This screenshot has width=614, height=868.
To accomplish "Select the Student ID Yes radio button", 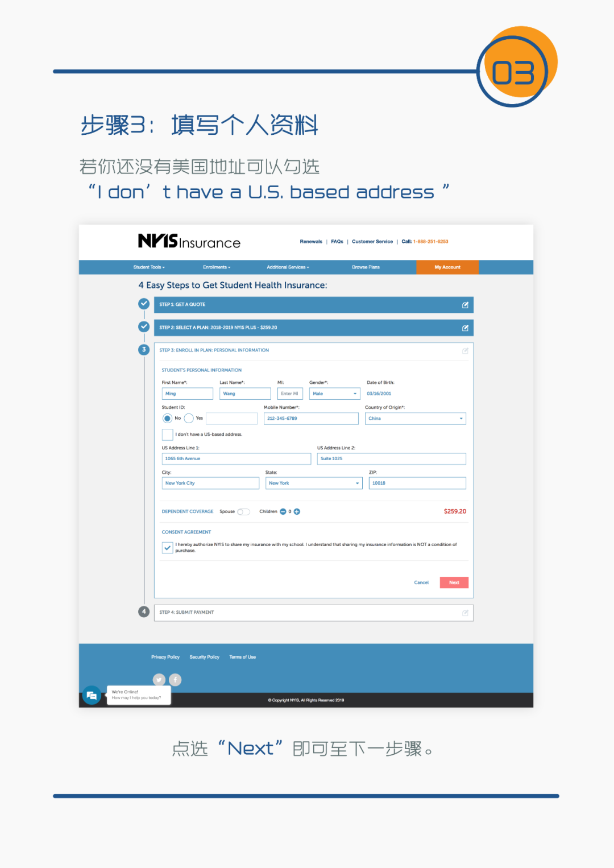I will pyautogui.click(x=189, y=418).
